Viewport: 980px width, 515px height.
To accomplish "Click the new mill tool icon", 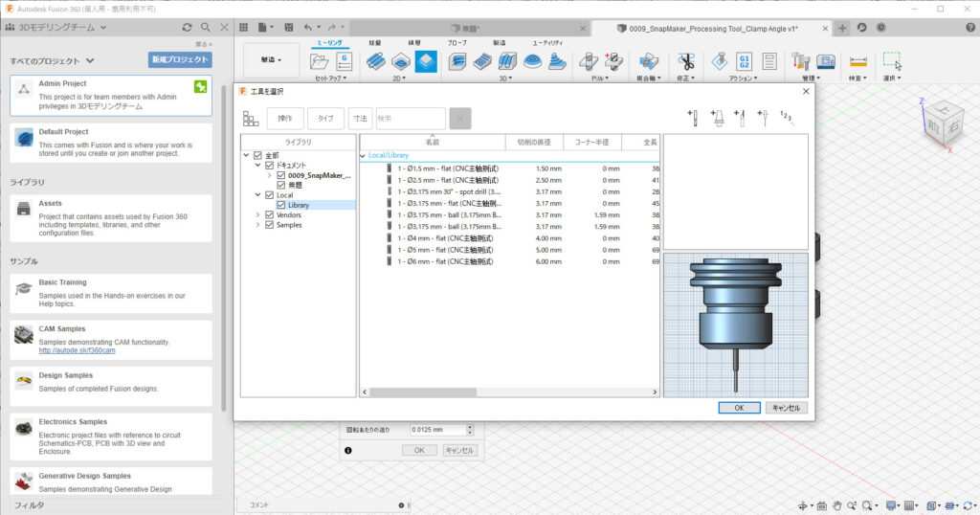I will click(x=692, y=118).
